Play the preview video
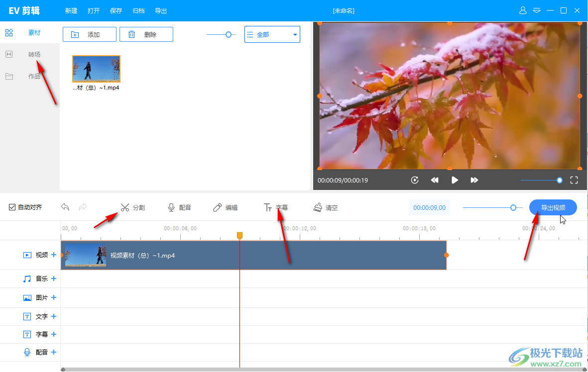The image size is (588, 372). (455, 180)
